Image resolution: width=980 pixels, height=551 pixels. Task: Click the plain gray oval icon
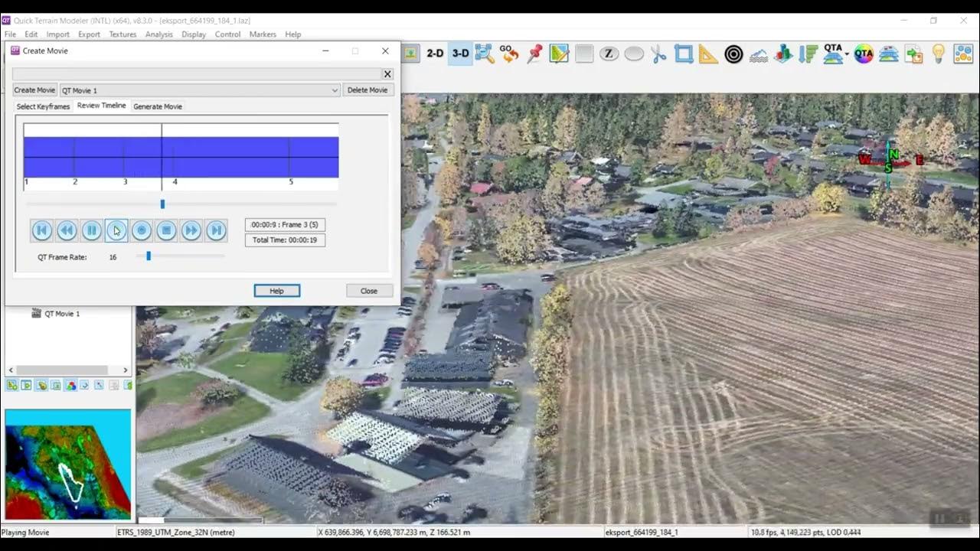[634, 54]
